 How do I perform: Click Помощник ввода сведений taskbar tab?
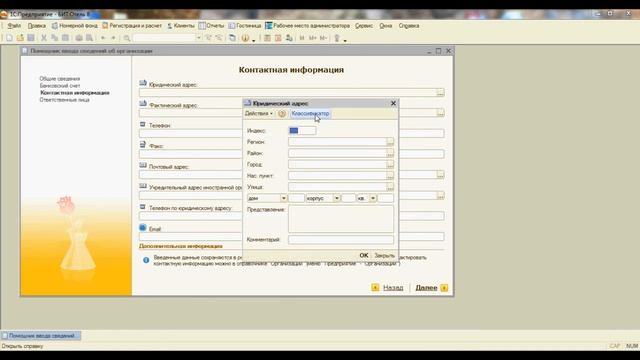[41, 336]
